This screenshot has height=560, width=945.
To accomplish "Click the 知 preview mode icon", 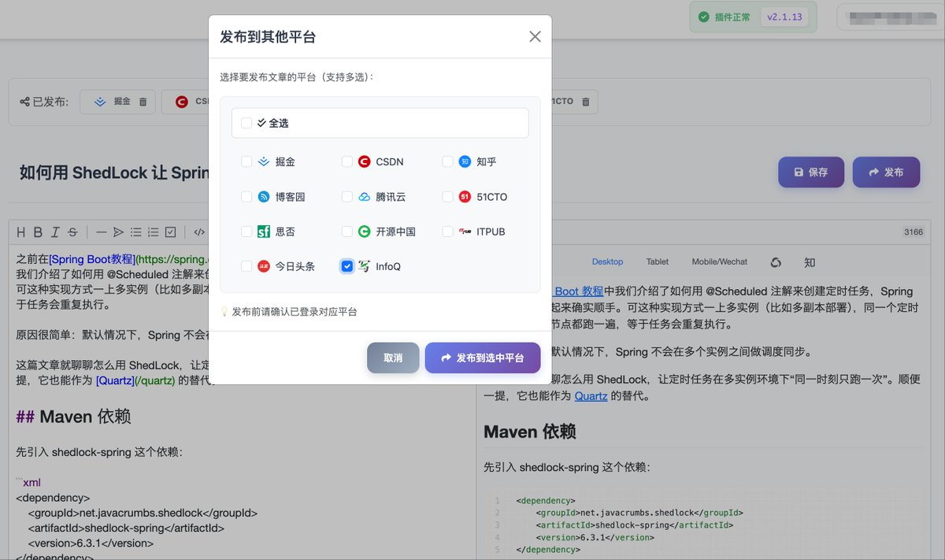I will pos(810,262).
